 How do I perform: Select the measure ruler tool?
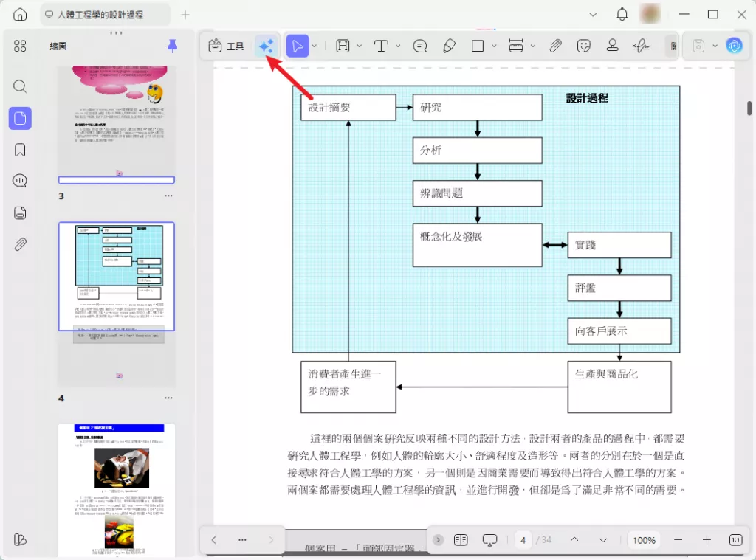pyautogui.click(x=516, y=46)
